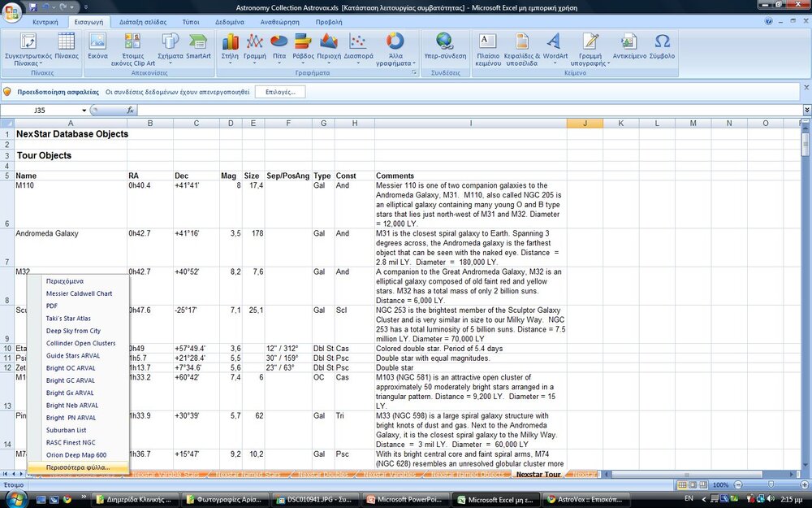Insert a hyperlink (Υπερ-σύνδεση)
This screenshot has height=508, width=812.
click(x=445, y=47)
